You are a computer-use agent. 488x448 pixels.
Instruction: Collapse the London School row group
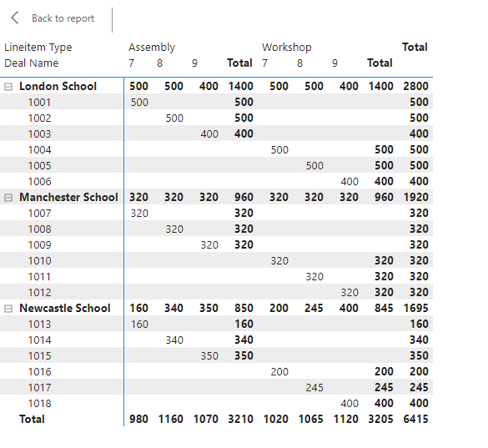[8, 87]
